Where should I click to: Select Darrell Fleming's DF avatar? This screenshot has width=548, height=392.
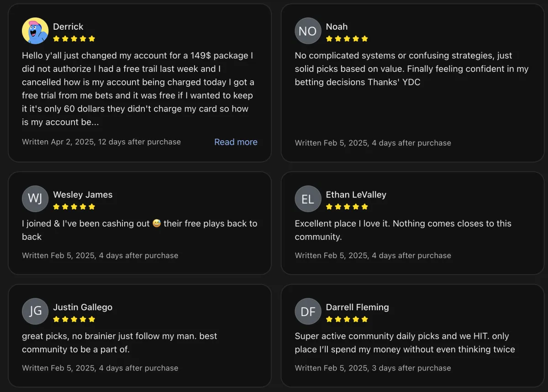308,311
